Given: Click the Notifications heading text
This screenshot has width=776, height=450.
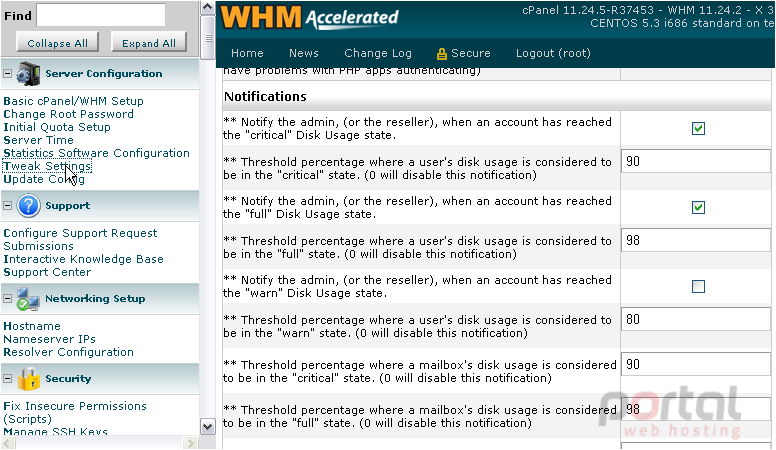Looking at the screenshot, I should click(x=265, y=97).
